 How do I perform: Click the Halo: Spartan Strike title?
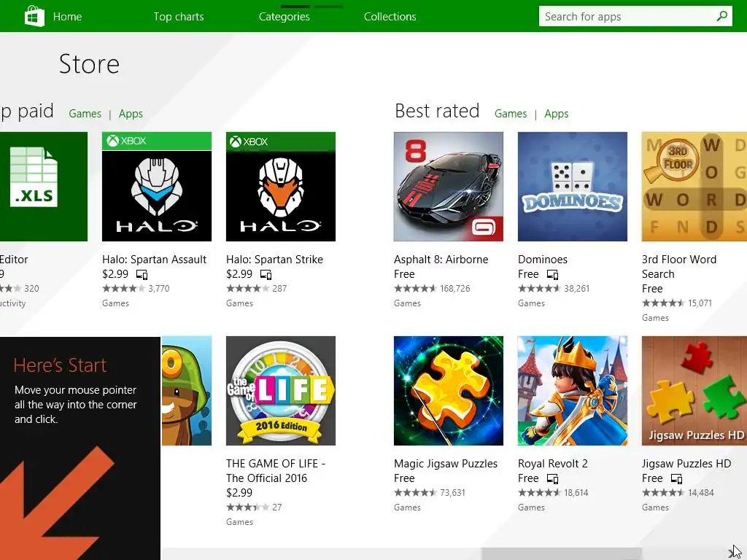274,260
